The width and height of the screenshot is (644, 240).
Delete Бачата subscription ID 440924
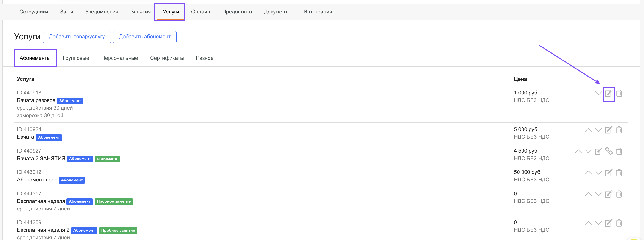coord(619,130)
